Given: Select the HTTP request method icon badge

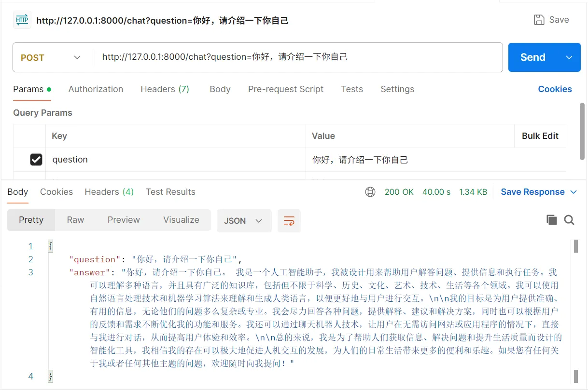Looking at the screenshot, I should (22, 19).
